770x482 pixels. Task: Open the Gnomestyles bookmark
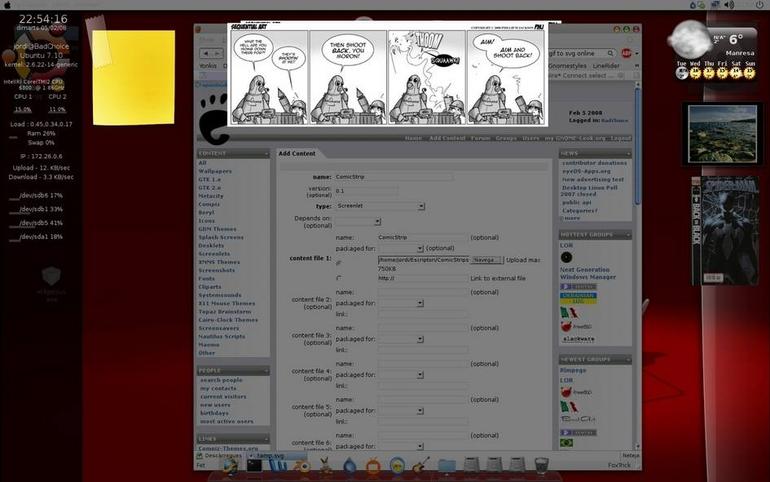coord(567,66)
